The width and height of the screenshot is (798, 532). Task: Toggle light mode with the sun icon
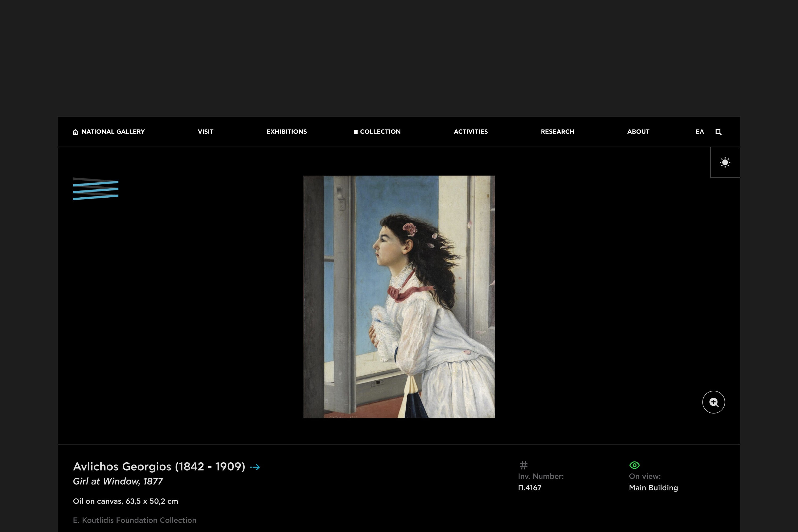[x=725, y=162]
